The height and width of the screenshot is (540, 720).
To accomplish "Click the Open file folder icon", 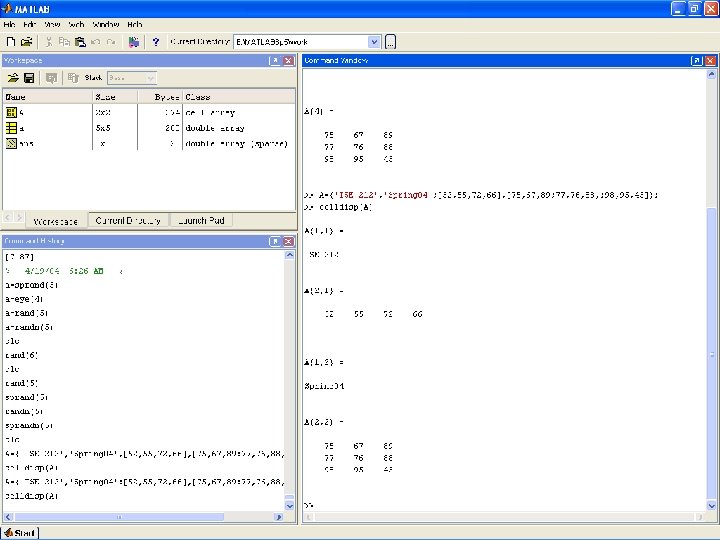I will 27,42.
